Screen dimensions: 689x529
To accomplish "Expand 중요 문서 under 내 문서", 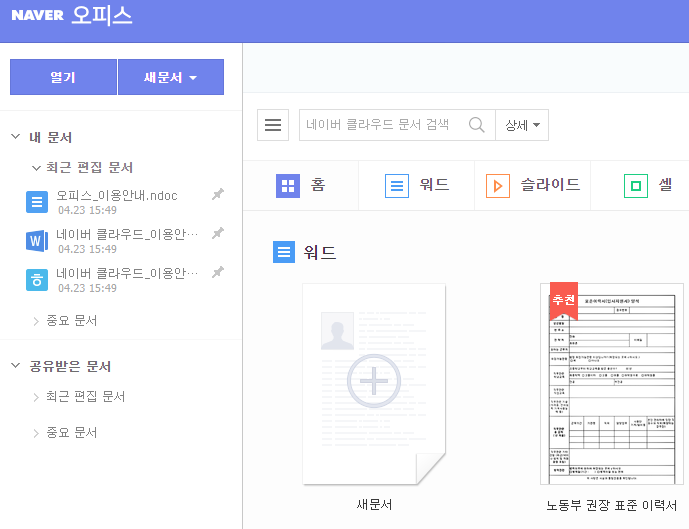I will 36,321.
